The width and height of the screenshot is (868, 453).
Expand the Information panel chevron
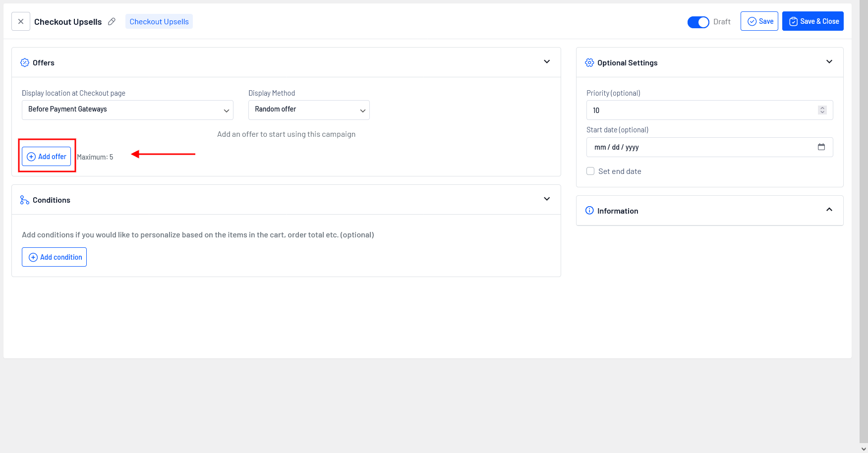(829, 210)
